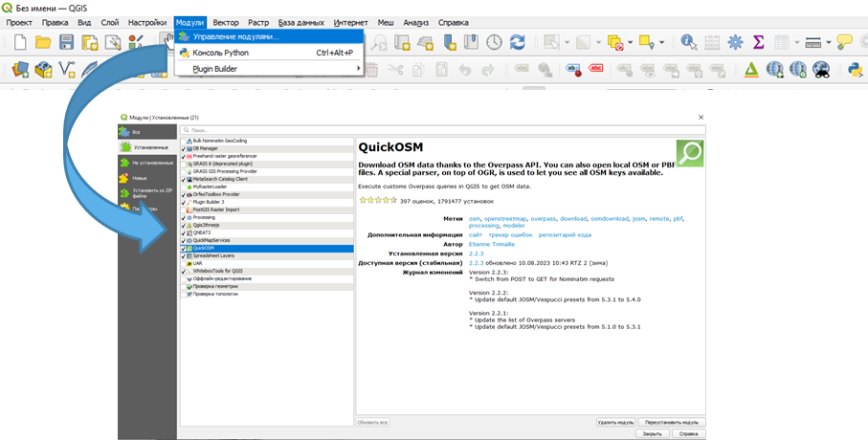Select the QuickMapServices plugin row
The width and height of the screenshot is (868, 440).
(x=267, y=241)
